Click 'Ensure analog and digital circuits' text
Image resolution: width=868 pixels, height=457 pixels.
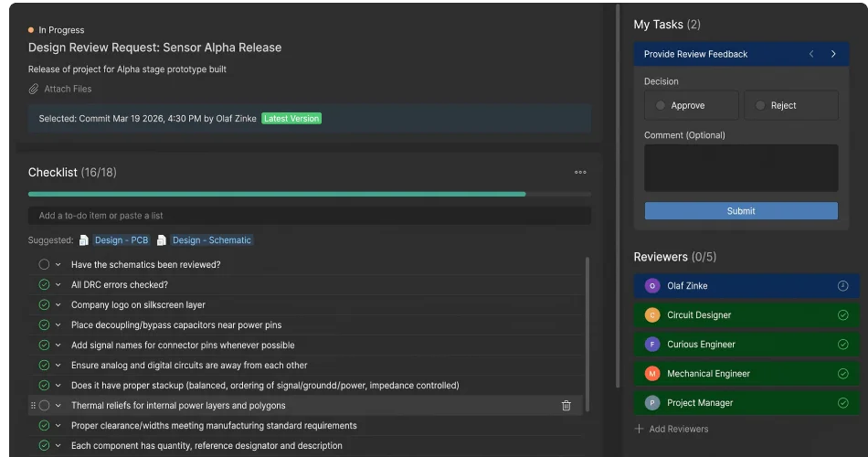[x=189, y=365]
